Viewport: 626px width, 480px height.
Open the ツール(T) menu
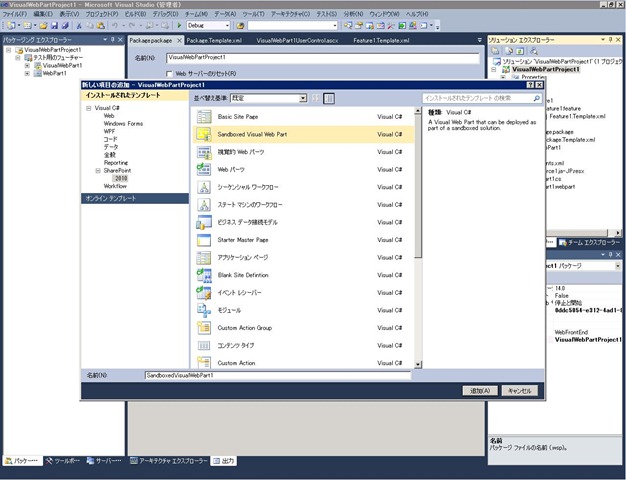pos(254,14)
